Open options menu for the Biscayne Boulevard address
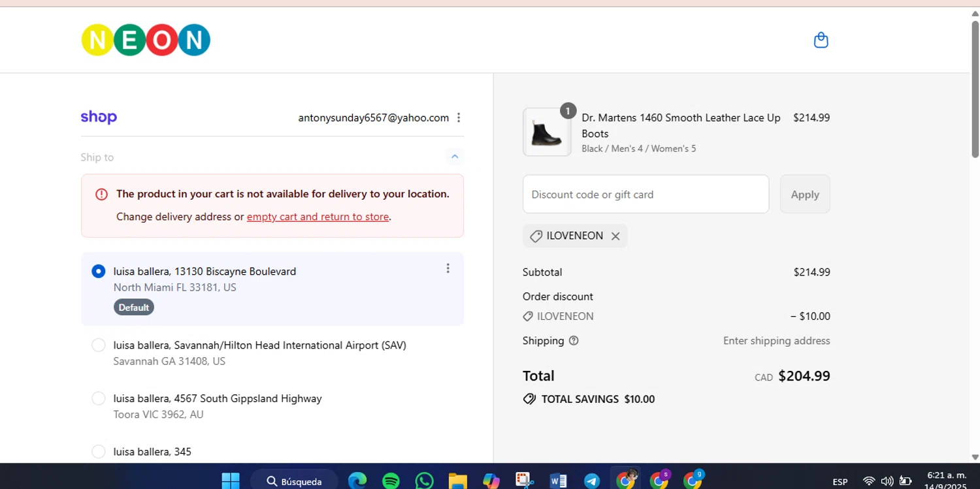This screenshot has width=980, height=489. coord(448,268)
